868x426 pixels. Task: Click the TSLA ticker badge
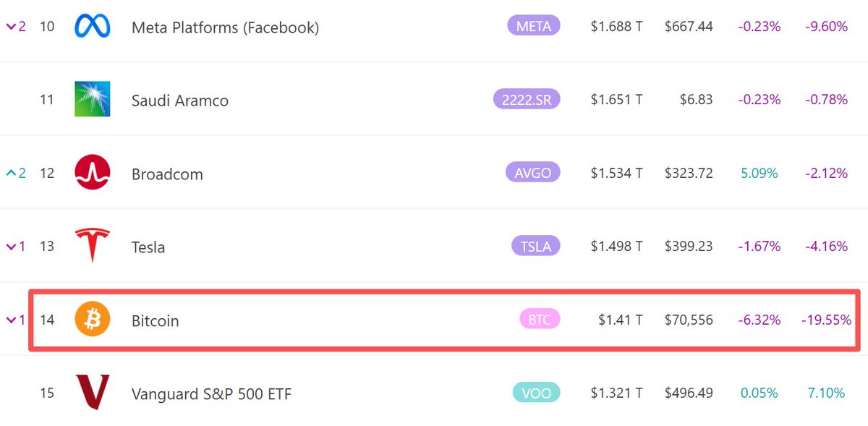pos(536,247)
